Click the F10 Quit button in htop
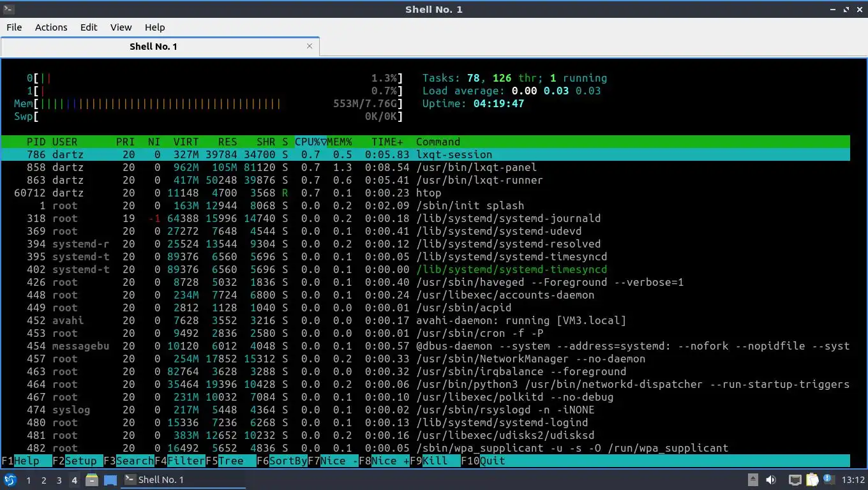Viewport: 868px width, 490px height. click(x=483, y=461)
